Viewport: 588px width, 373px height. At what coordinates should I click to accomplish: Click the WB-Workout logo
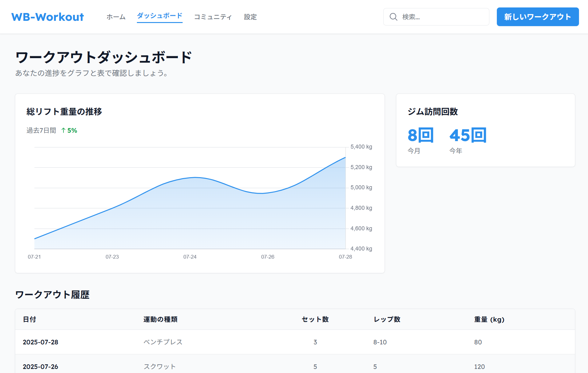tap(48, 17)
